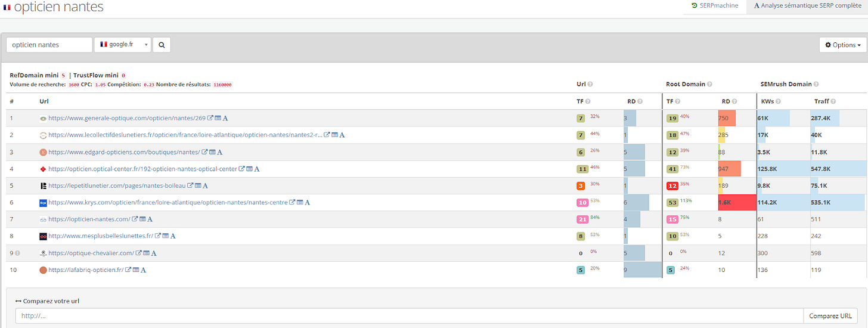
Task: Click the Volume de recherche value 1600
Action: [73, 85]
